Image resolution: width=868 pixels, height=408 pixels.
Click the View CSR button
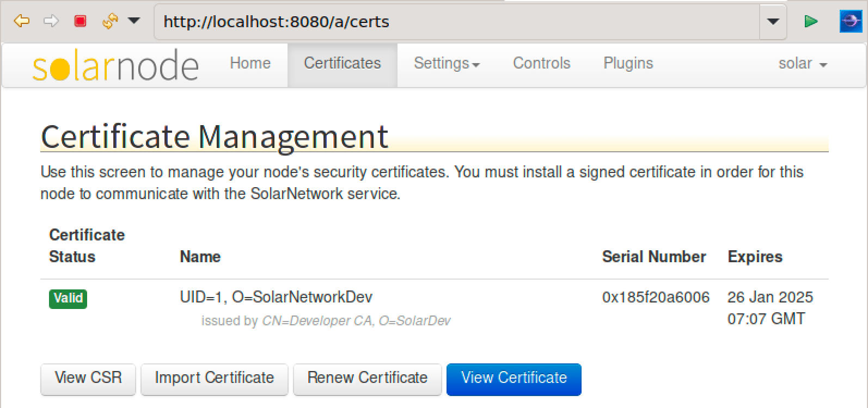click(88, 379)
